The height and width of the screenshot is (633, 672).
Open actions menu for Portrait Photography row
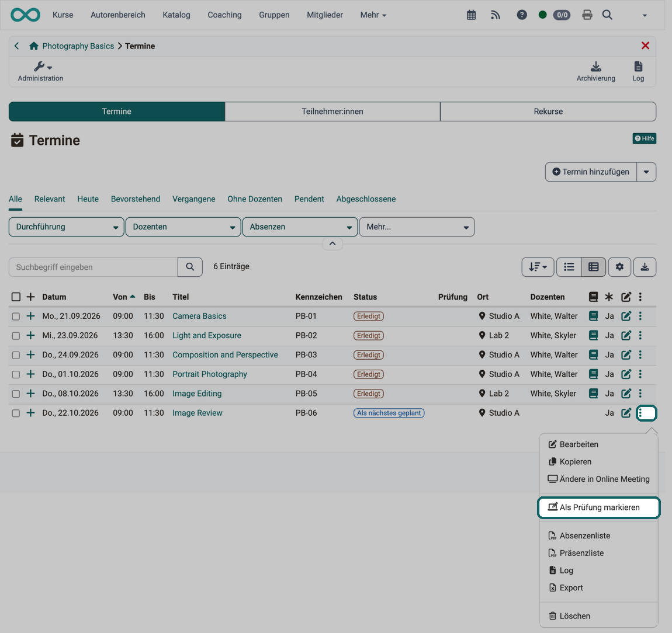pyautogui.click(x=640, y=374)
